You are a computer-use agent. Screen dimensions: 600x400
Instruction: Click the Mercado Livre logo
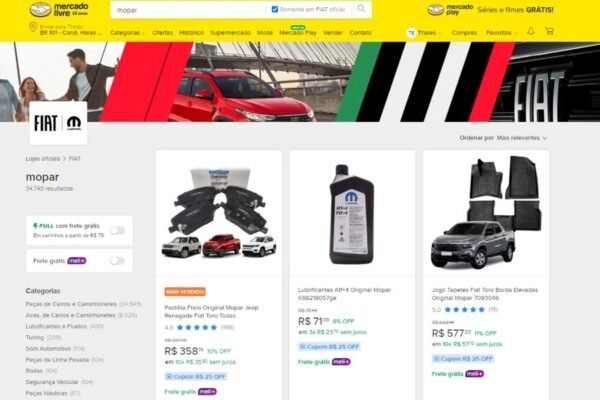click(59, 10)
